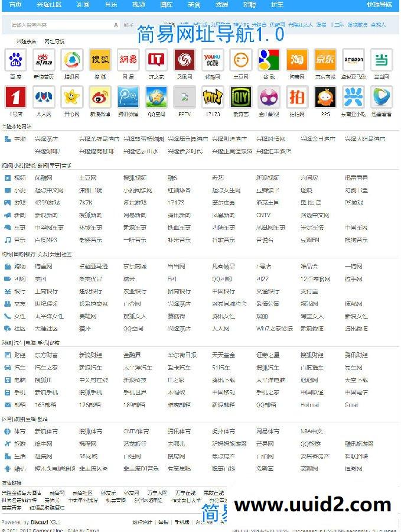This screenshot has height=532, width=401.
Task: Open the QQ Zone star icon
Action: [157, 97]
